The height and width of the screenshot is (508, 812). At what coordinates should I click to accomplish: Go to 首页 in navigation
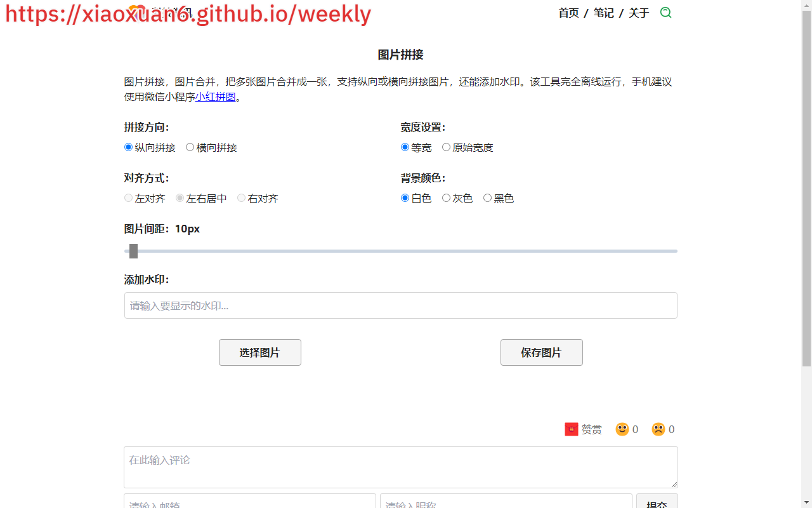click(568, 13)
